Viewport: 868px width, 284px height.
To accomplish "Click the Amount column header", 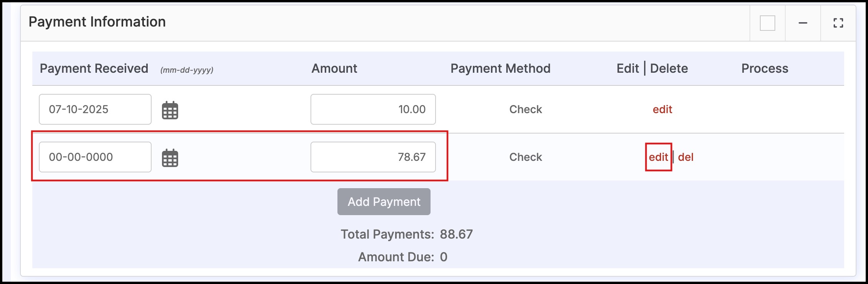I will [334, 68].
